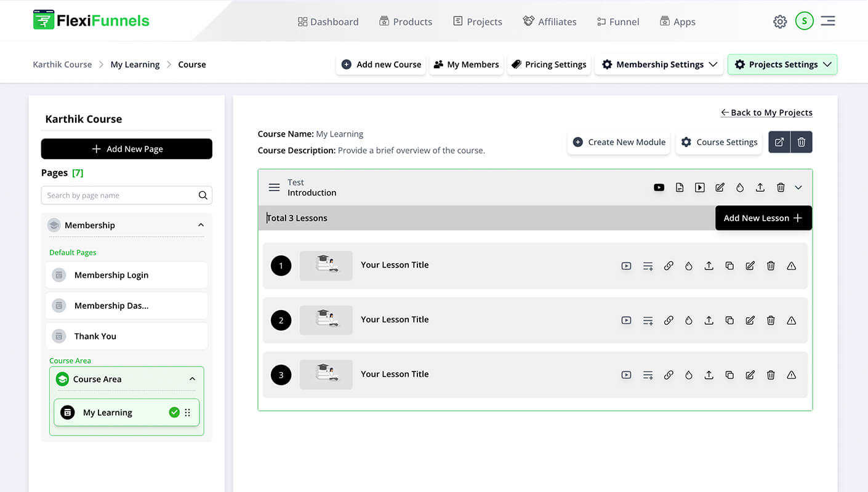The height and width of the screenshot is (492, 868).
Task: Click the warning triangle icon on lesson 1
Action: (x=792, y=266)
